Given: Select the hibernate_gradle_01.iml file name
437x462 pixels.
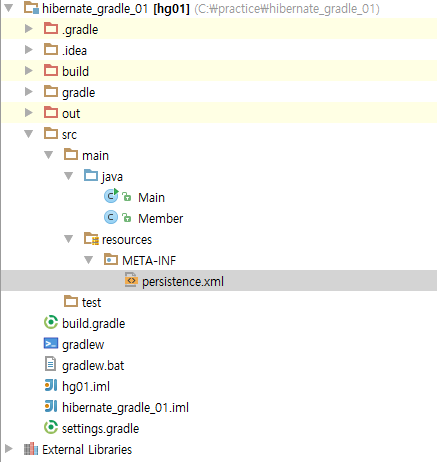Looking at the screenshot, I should (x=125, y=408).
